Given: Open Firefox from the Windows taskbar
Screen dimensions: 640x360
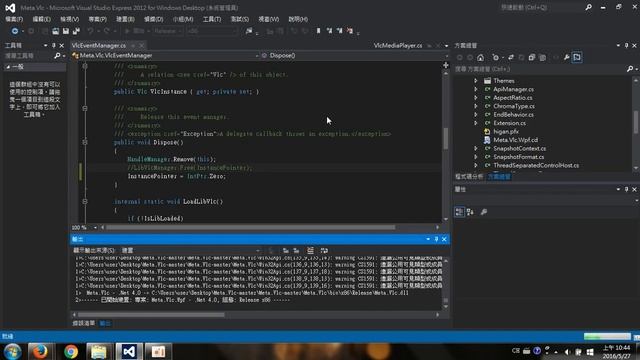Looking at the screenshot, I should (x=40, y=351).
